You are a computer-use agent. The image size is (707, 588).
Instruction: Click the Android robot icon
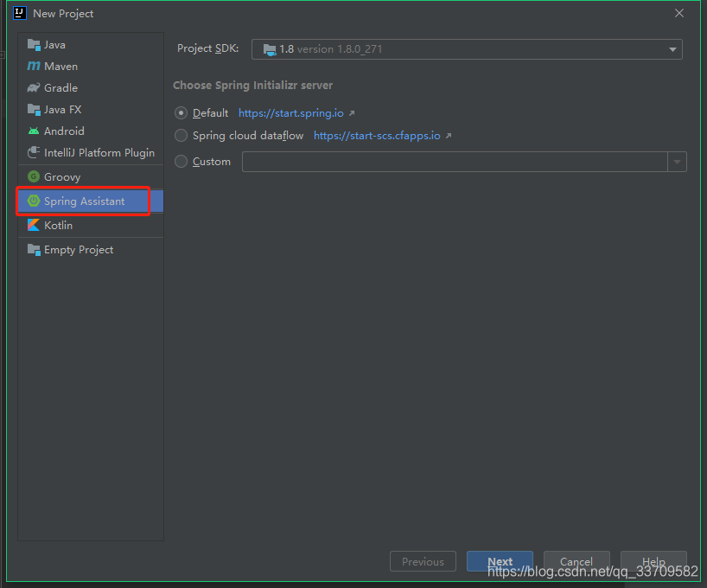34,131
